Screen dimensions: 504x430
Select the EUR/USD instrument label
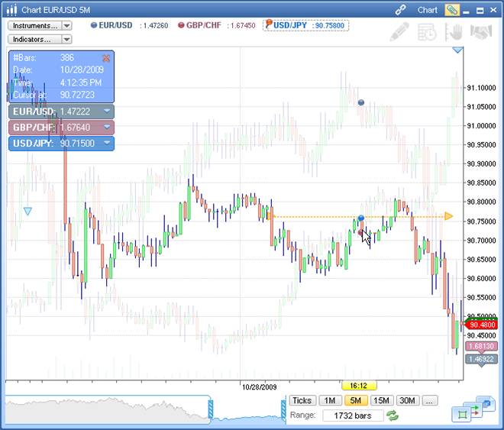point(115,25)
